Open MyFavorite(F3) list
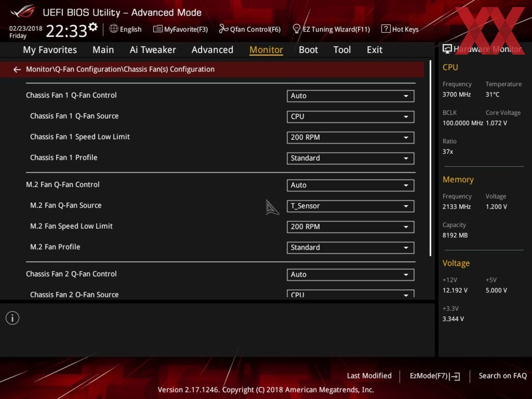The width and height of the screenshot is (532, 399). coord(180,29)
